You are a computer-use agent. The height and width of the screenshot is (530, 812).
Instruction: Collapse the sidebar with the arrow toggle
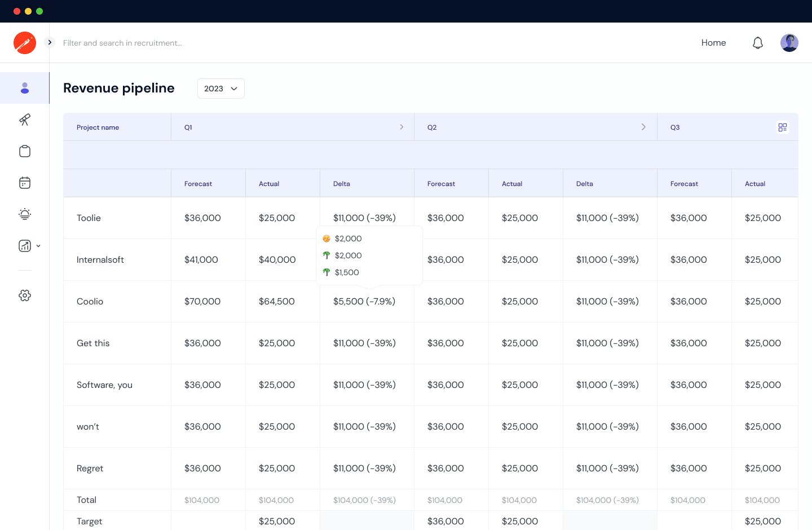point(50,42)
